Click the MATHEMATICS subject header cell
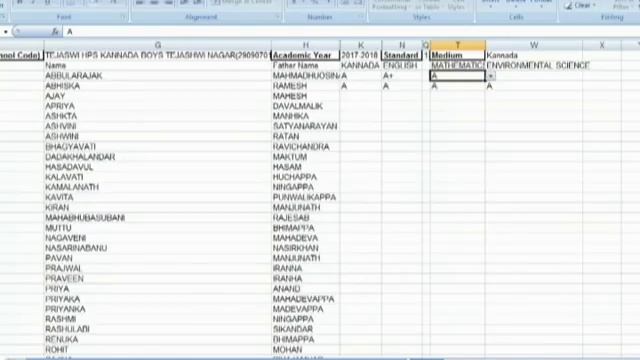 (x=458, y=65)
